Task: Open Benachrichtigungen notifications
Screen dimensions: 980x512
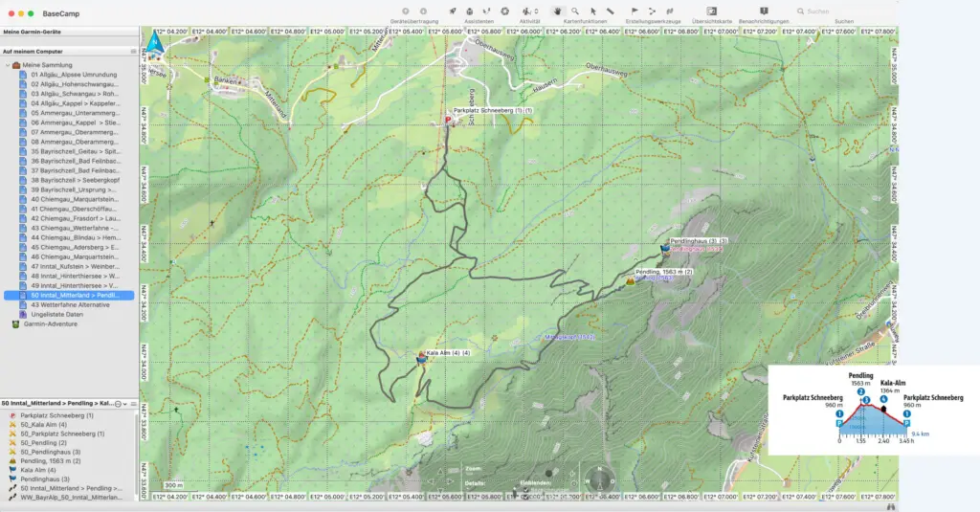Action: (764, 11)
